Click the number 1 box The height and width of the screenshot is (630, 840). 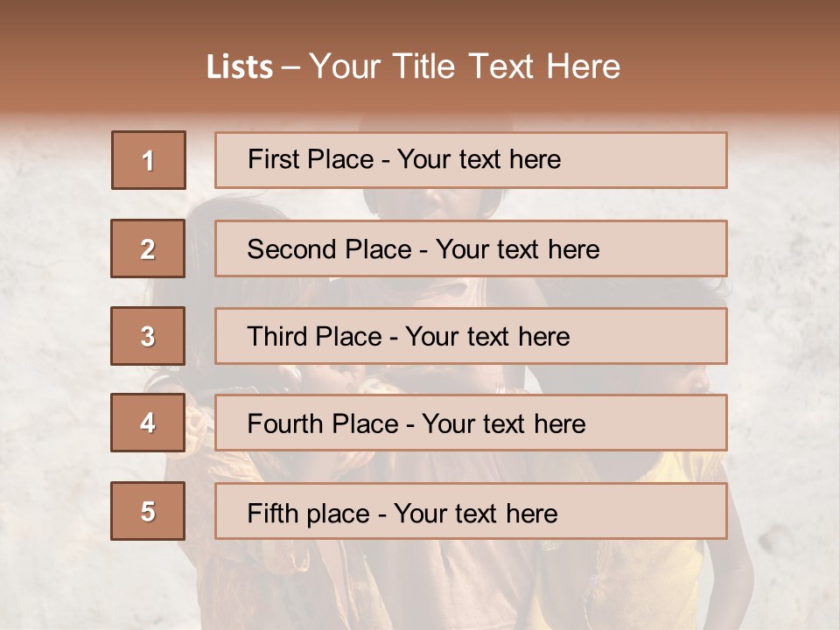[x=149, y=160]
